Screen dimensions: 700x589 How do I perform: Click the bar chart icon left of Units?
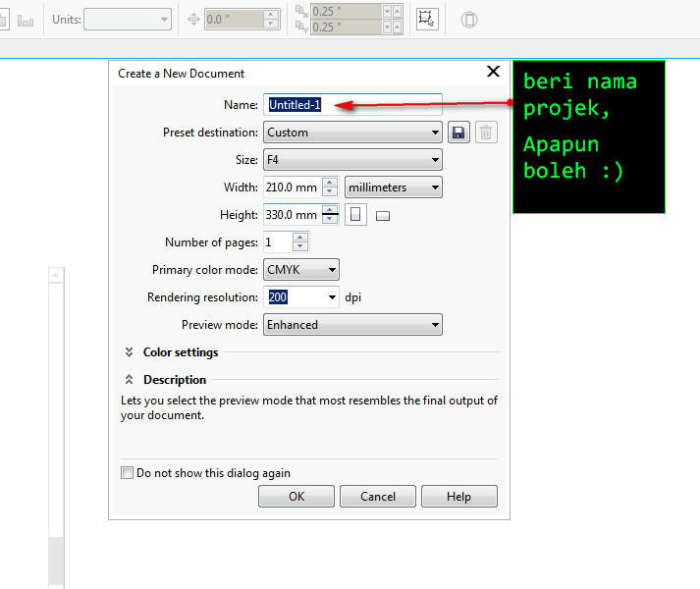(26, 21)
